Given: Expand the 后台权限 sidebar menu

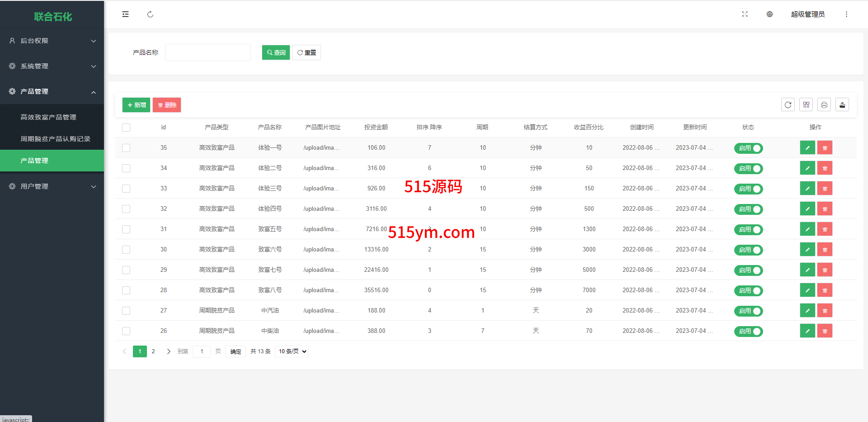Looking at the screenshot, I should [x=52, y=41].
